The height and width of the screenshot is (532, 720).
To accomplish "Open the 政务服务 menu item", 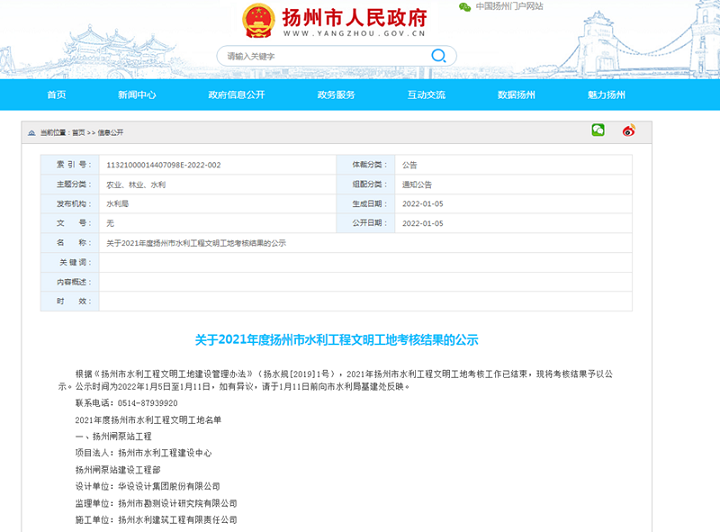I will [336, 95].
